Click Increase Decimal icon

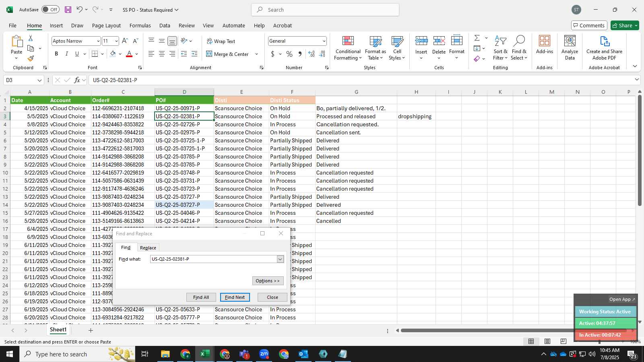pyautogui.click(x=312, y=54)
